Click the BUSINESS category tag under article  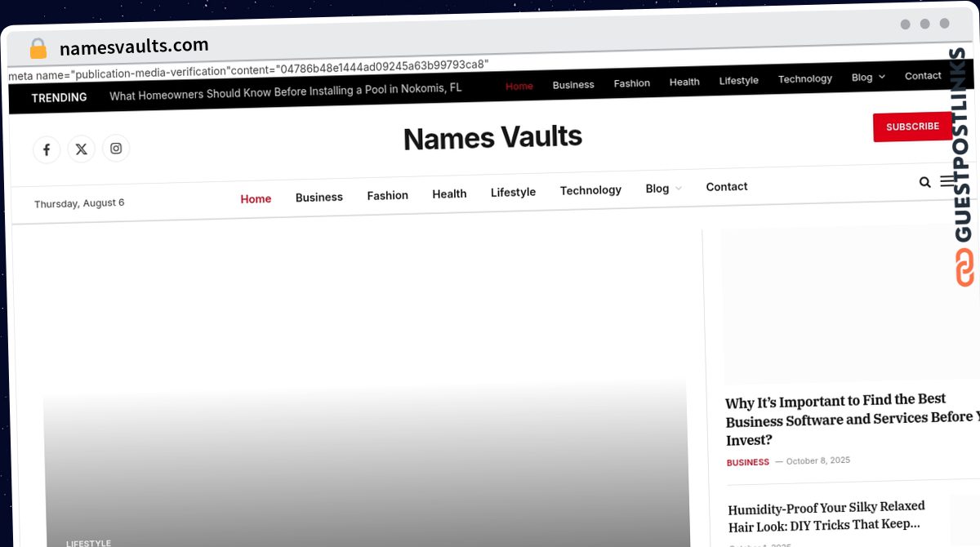[x=748, y=462]
